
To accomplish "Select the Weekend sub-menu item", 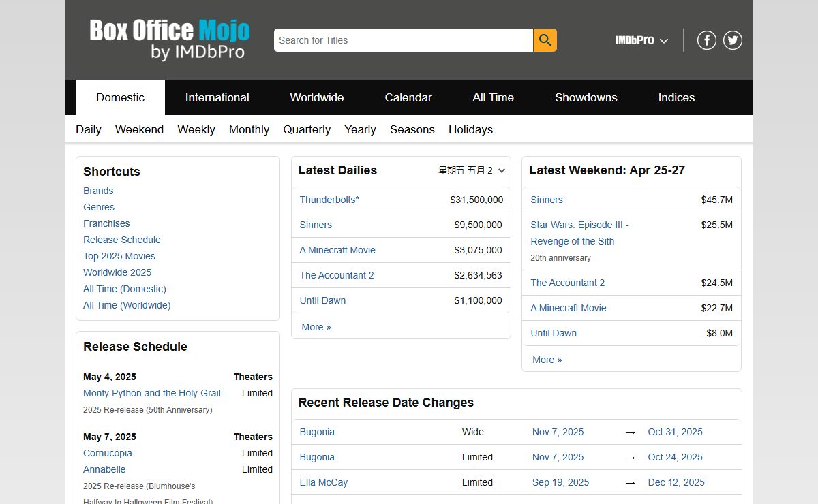I will pos(139,129).
